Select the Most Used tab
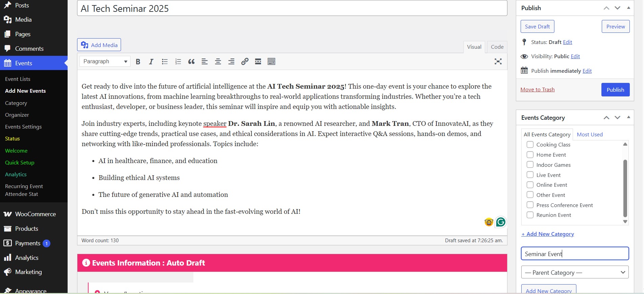This screenshot has width=644, height=294. [590, 134]
